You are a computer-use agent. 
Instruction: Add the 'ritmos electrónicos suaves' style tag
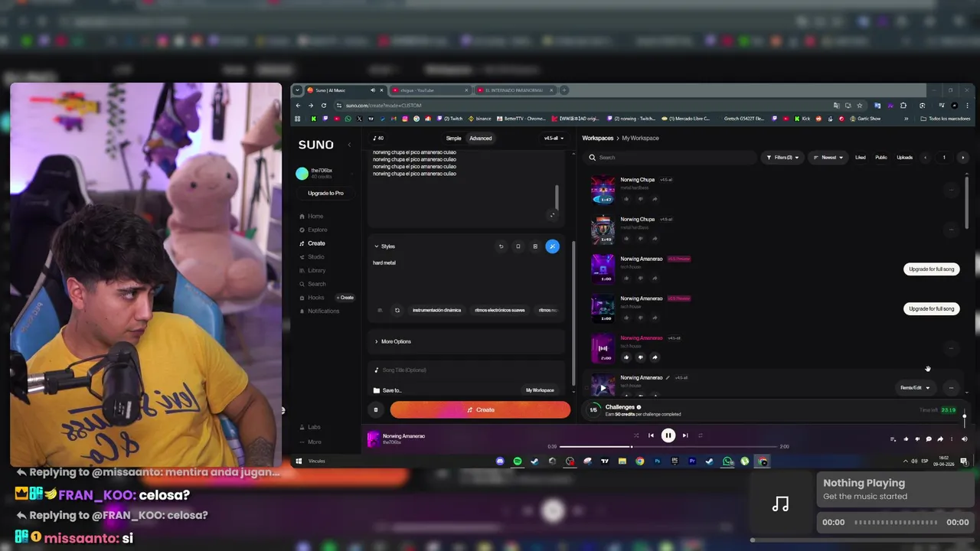pos(499,310)
